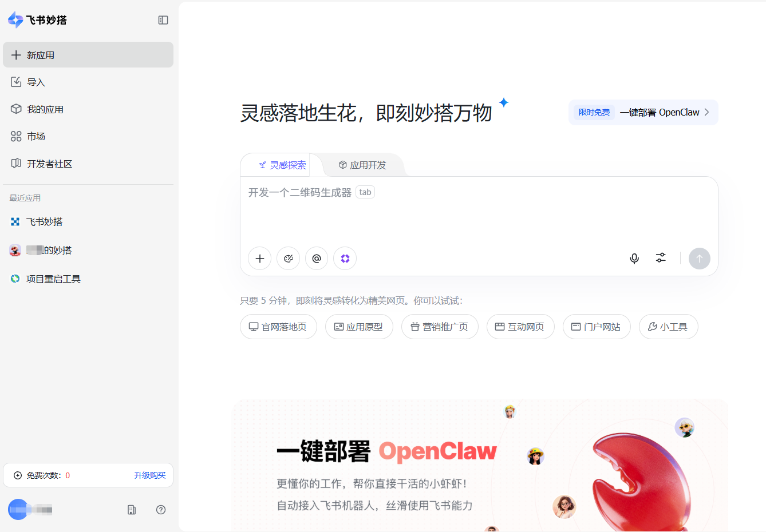Click the plus attachment icon in the input box
Viewport: 766px width, 532px height.
tap(259, 258)
